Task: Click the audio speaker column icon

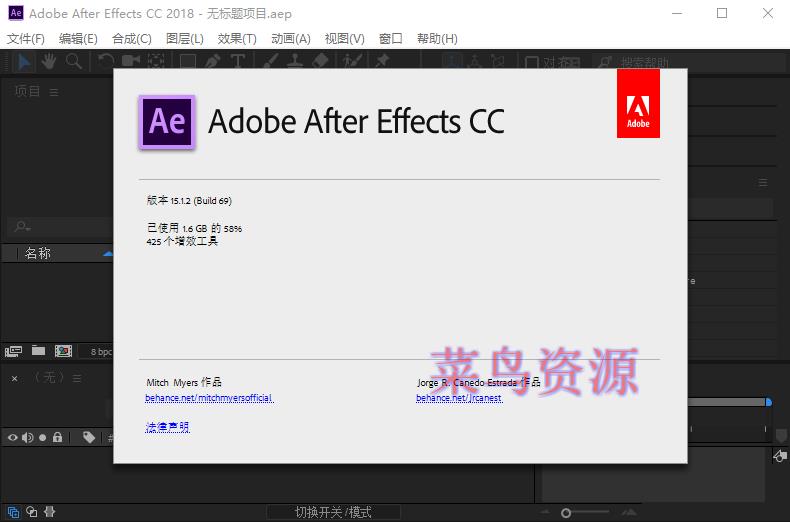Action: tap(28, 437)
